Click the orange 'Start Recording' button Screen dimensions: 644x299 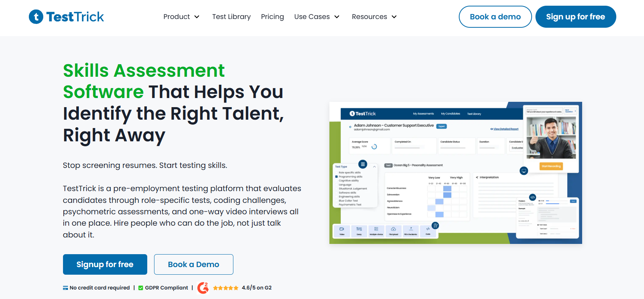coord(551,166)
